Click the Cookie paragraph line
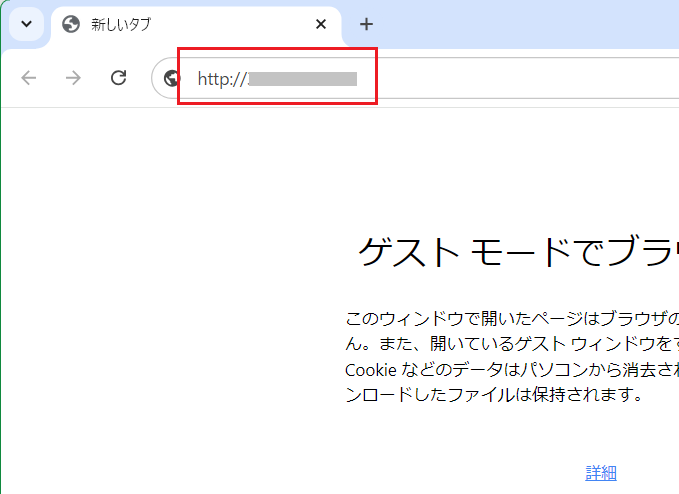 tap(512, 370)
